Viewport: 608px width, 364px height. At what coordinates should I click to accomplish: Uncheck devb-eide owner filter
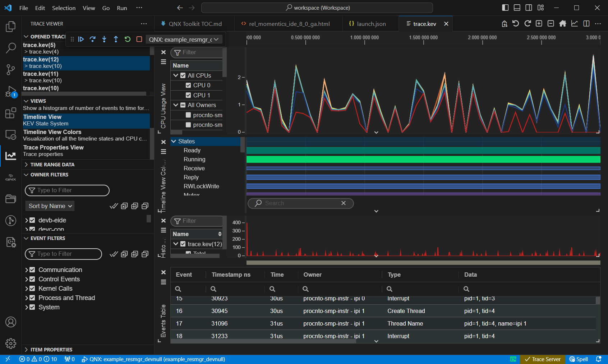pos(32,220)
